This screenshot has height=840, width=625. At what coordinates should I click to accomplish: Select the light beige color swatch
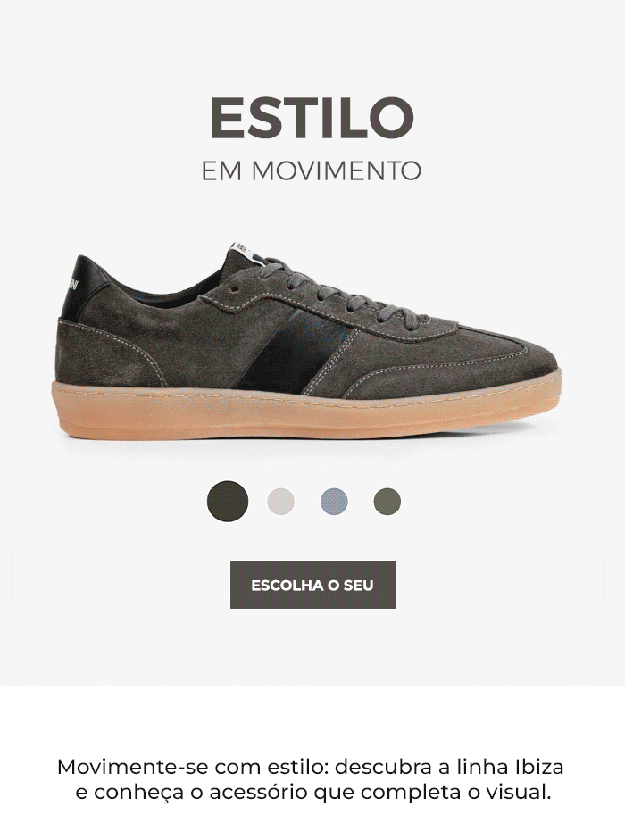click(x=281, y=502)
